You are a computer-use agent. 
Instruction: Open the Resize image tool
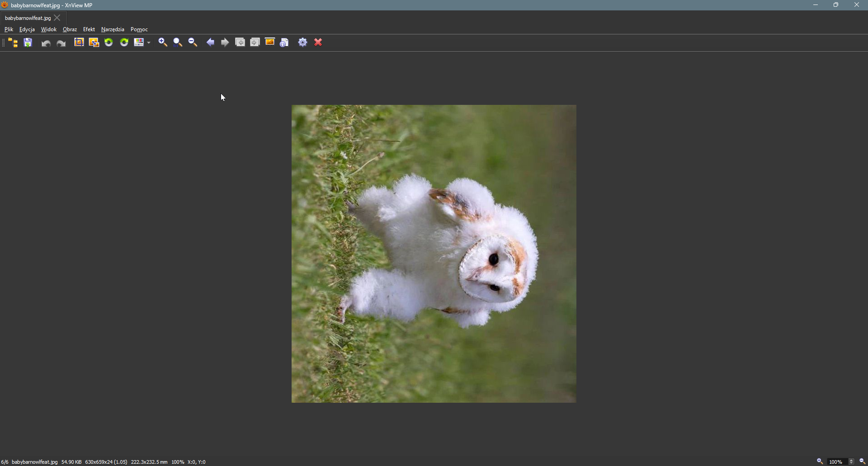pos(94,42)
